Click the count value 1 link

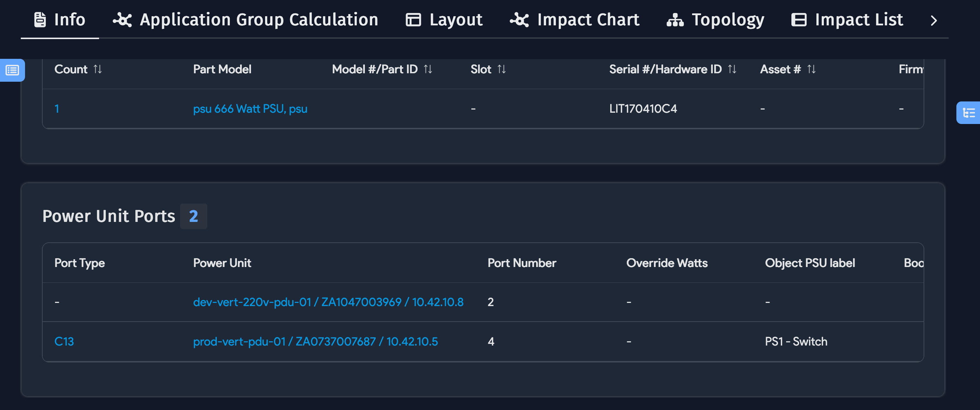(x=57, y=109)
